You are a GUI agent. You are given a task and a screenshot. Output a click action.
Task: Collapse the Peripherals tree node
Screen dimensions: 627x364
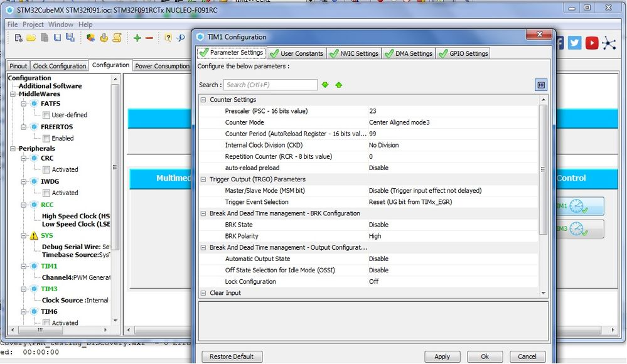pos(13,148)
